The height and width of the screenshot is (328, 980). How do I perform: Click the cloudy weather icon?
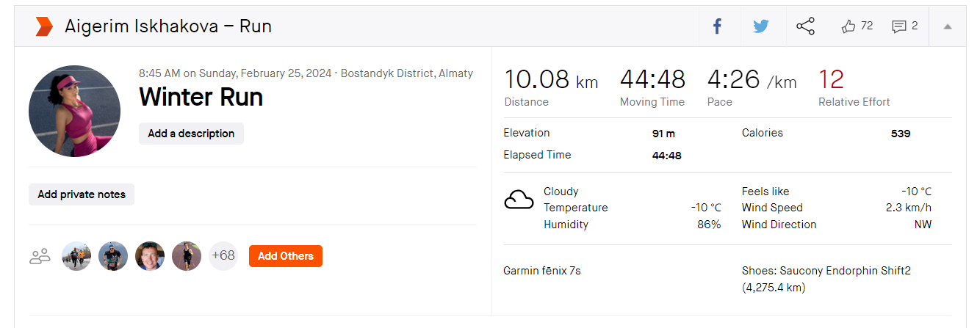pyautogui.click(x=519, y=200)
